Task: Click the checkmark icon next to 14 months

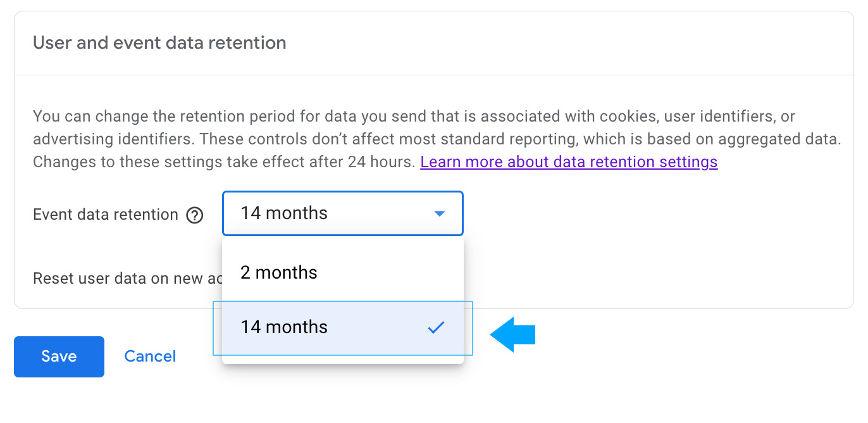Action: coord(436,327)
